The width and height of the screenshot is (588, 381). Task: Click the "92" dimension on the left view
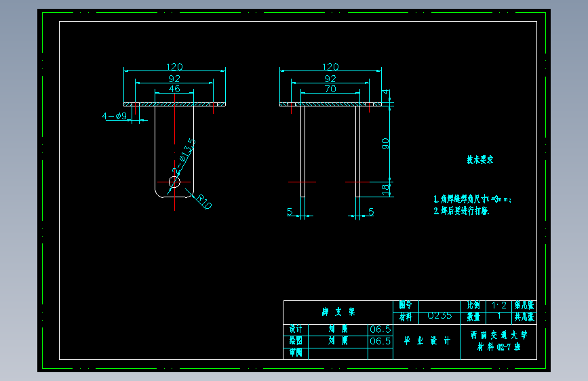174,79
